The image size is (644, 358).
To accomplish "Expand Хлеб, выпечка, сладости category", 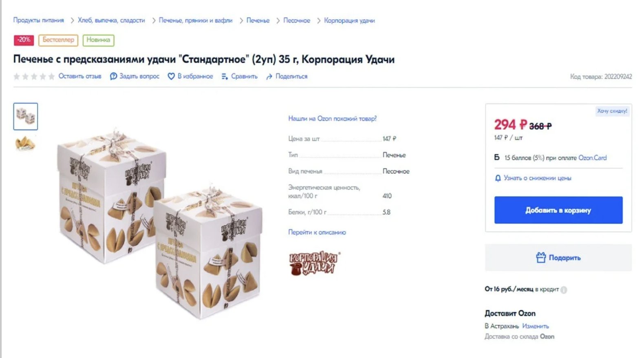I will [x=111, y=20].
